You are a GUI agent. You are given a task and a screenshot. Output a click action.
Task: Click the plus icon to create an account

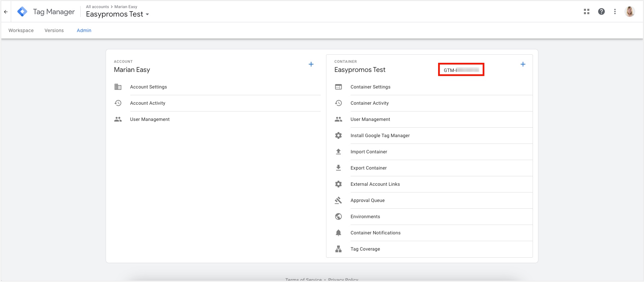311,64
